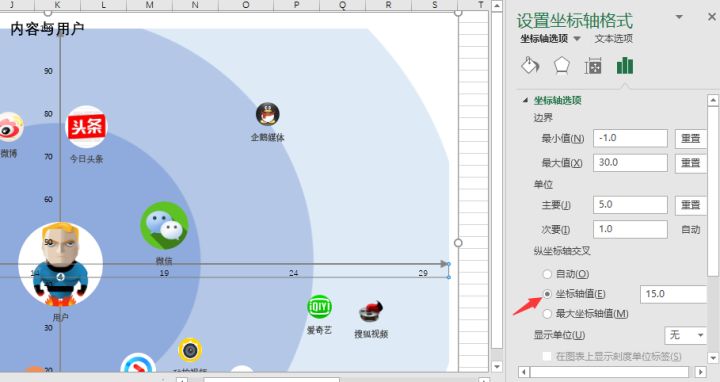Screen dimensions: 720x382
Task: Select the 搜狐视频 icon
Action: pos(371,311)
